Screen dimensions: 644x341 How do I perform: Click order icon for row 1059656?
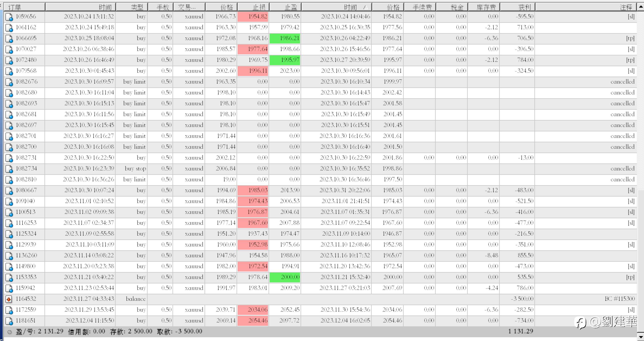coord(9,17)
